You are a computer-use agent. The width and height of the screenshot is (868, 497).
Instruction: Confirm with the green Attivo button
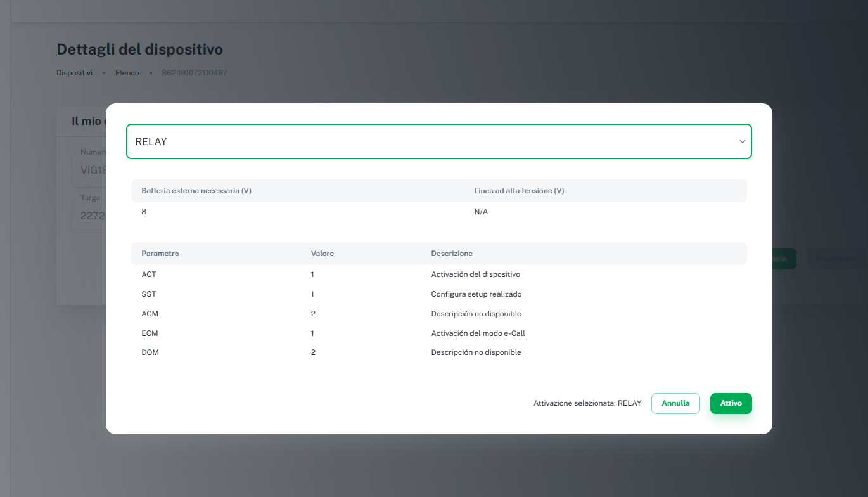click(x=731, y=403)
